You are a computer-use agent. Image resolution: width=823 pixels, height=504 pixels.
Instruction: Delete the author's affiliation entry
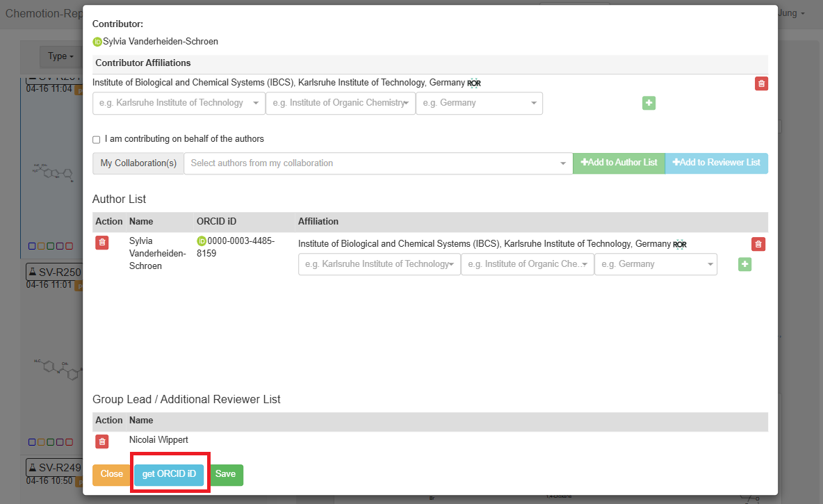[758, 244]
